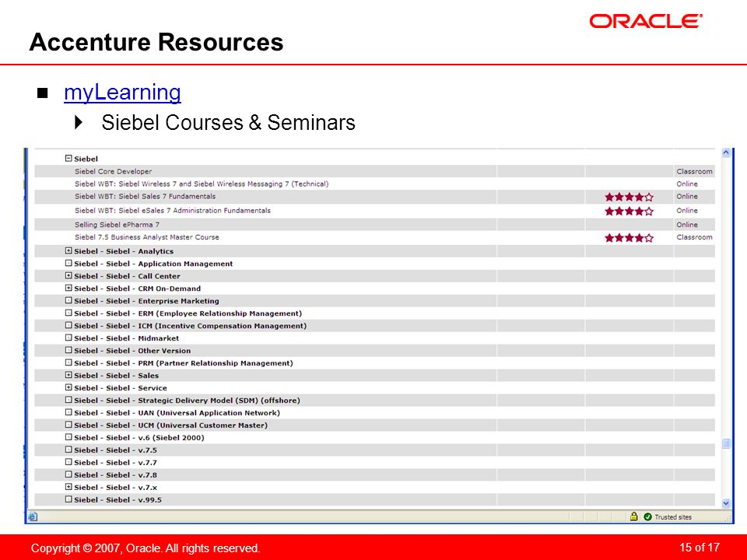Open the myLearning hyperlink
This screenshot has width=747, height=560.
122,93
